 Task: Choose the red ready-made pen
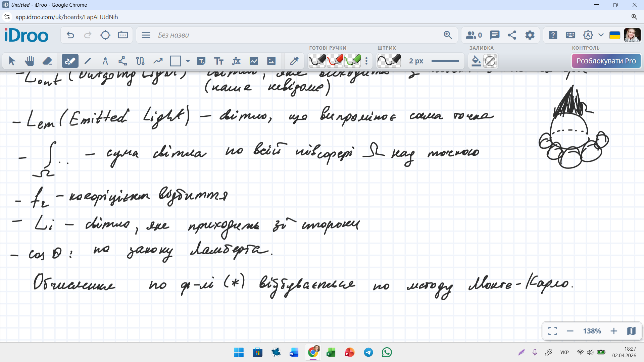tap(335, 61)
